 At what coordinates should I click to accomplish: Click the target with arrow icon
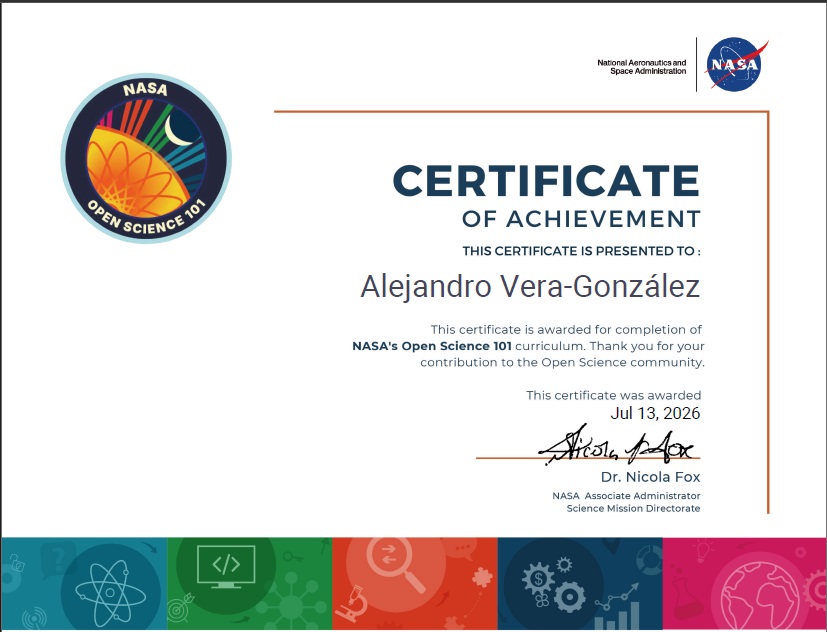coord(180,607)
